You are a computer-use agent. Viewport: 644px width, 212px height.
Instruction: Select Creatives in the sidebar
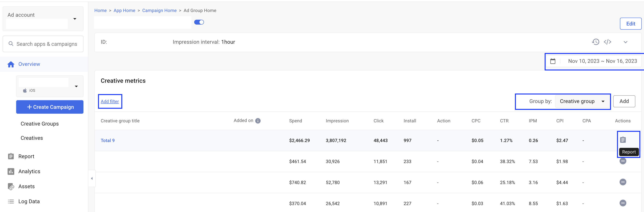tap(32, 138)
